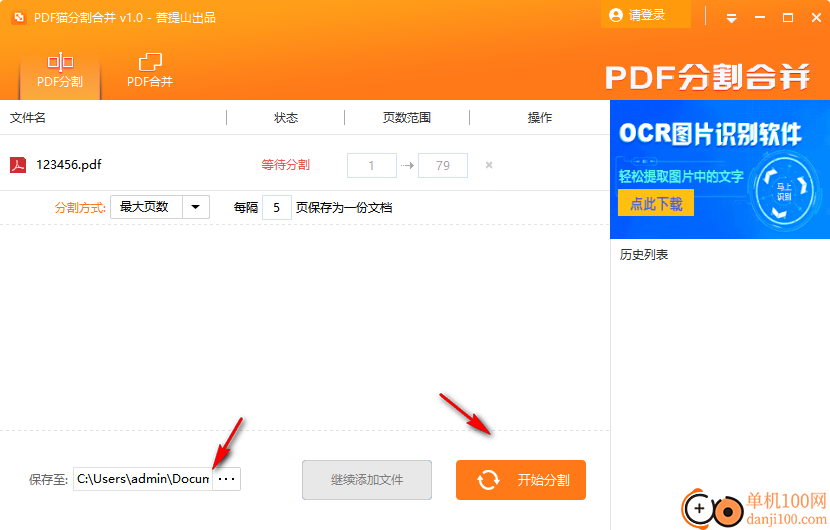The height and width of the screenshot is (530, 830).
Task: Click the 马上识别 circular icon in ad
Action: tap(784, 192)
